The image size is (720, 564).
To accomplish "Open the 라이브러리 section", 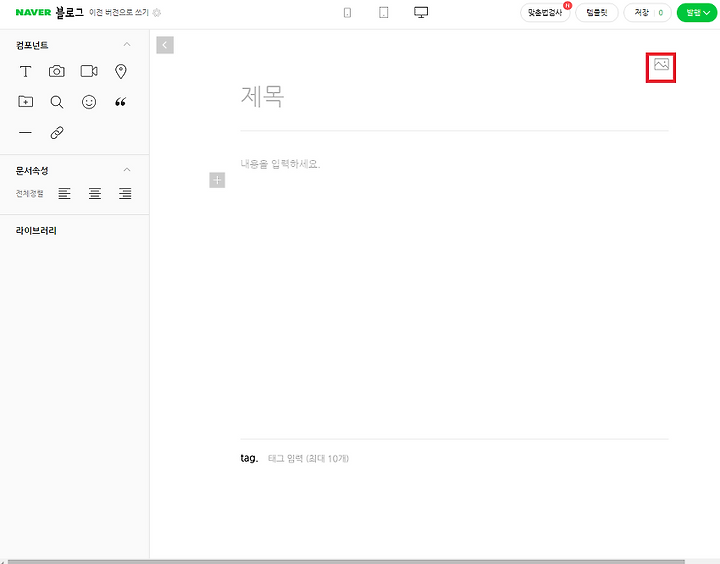I will tap(36, 231).
